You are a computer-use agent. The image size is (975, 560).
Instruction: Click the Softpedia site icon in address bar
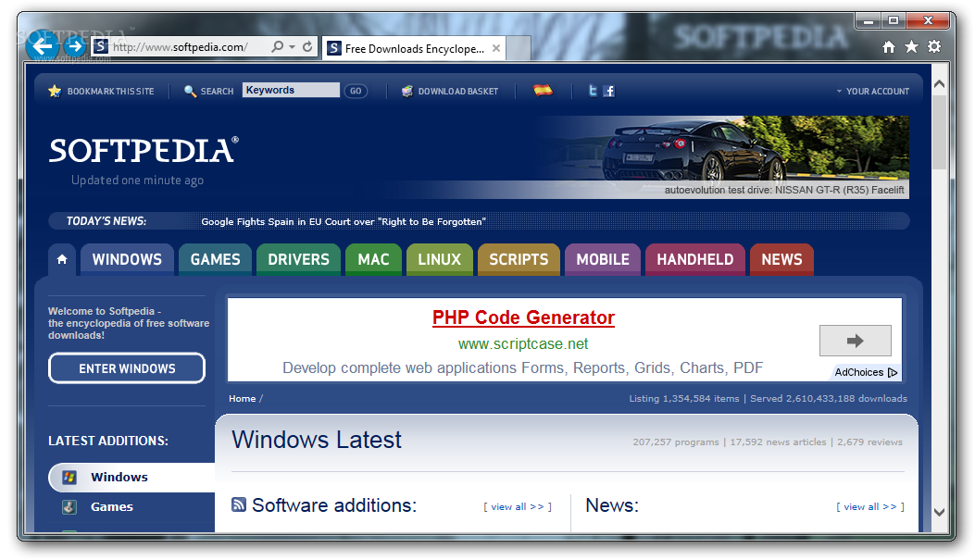click(x=101, y=46)
